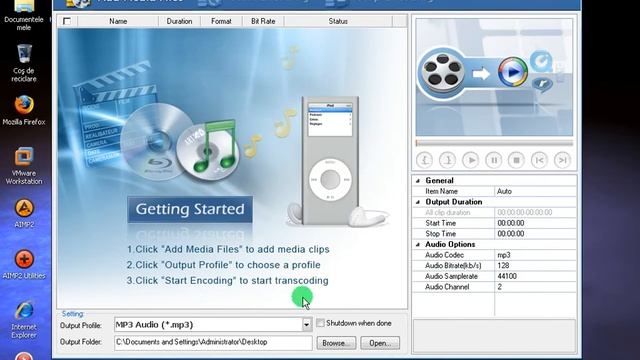Change the Audio Channel value 2
This screenshot has height=360, width=640.
point(535,287)
